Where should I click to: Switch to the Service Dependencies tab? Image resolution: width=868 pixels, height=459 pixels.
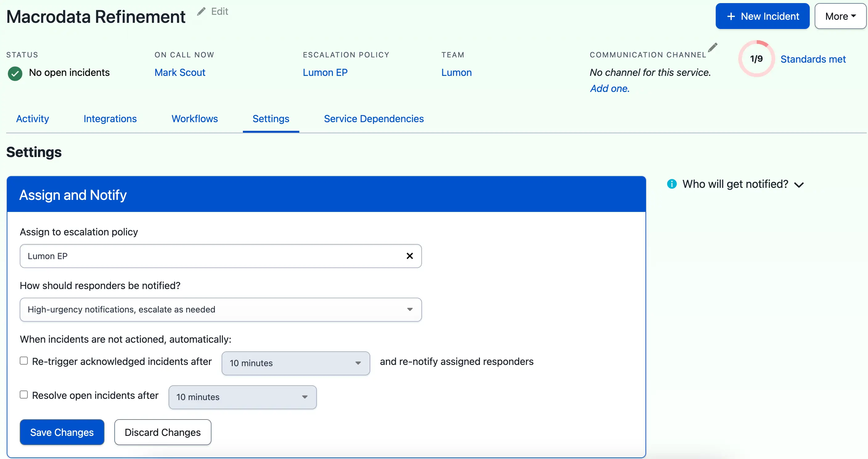(373, 119)
